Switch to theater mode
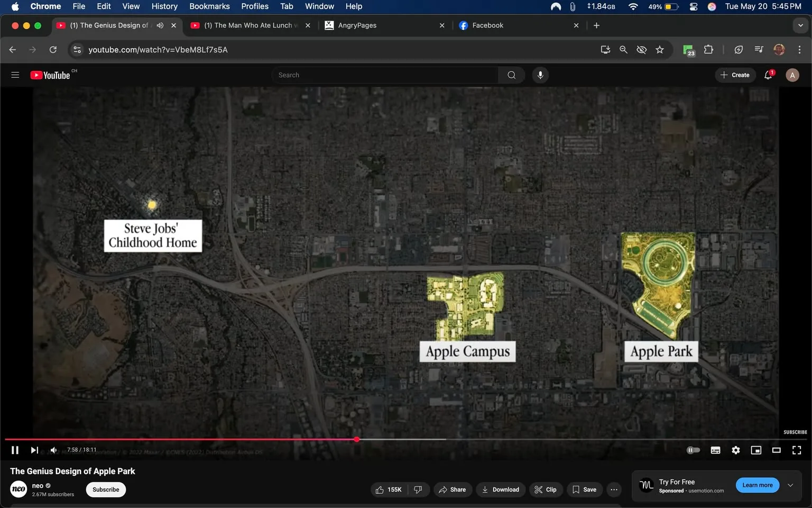812x508 pixels. pyautogui.click(x=776, y=450)
